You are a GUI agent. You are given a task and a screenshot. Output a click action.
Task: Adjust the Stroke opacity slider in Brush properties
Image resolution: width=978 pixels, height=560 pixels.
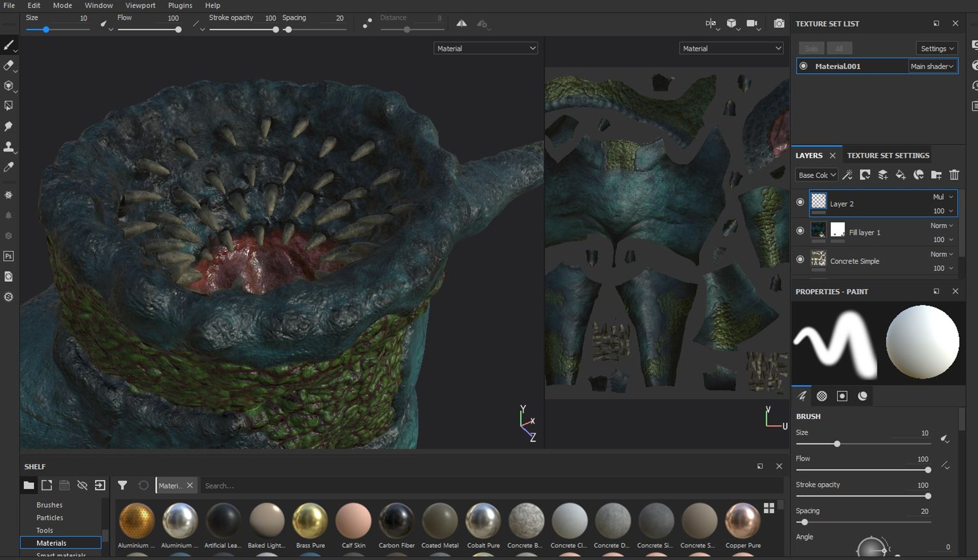(863, 496)
